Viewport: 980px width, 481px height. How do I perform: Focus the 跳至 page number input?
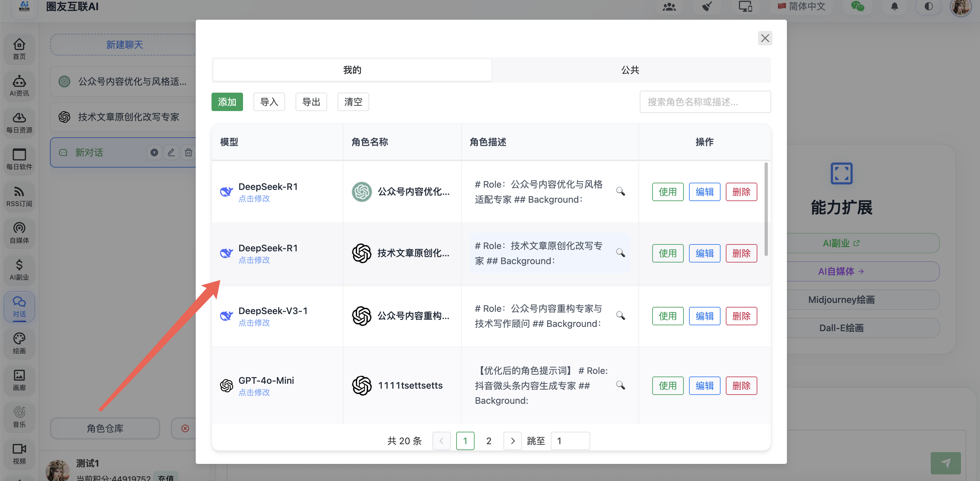[570, 441]
